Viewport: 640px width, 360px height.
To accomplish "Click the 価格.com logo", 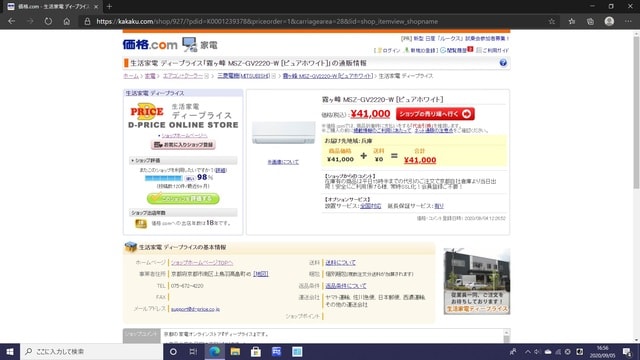I will tap(150, 44).
